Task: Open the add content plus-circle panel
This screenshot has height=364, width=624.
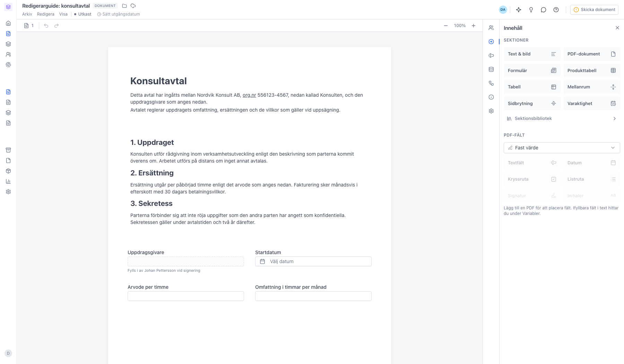Action: coord(491,42)
